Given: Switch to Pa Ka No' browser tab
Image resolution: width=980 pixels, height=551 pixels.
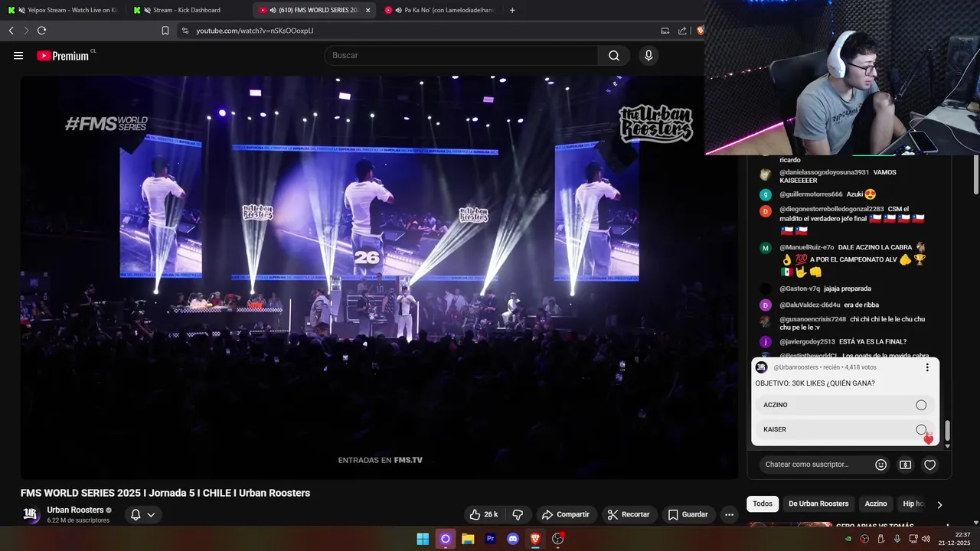Looking at the screenshot, I should point(439,10).
